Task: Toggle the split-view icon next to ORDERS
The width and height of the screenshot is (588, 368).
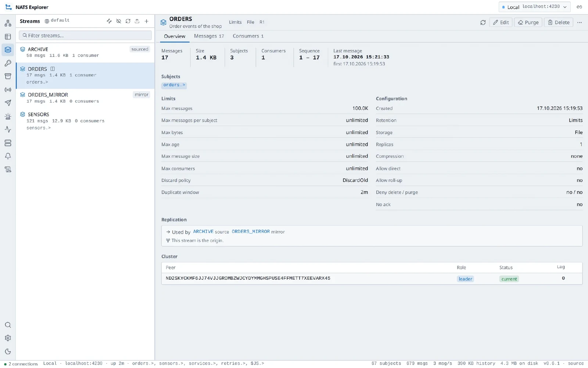Action: [53, 69]
